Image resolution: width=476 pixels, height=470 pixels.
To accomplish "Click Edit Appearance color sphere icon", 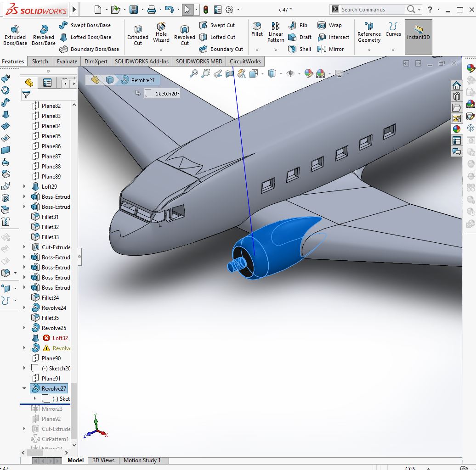I will tap(308, 73).
